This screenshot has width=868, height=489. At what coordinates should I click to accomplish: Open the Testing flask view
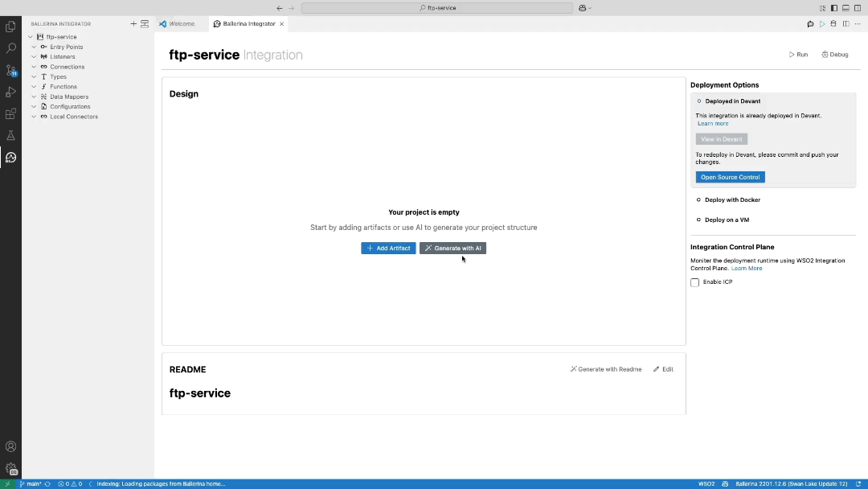[x=10, y=135]
